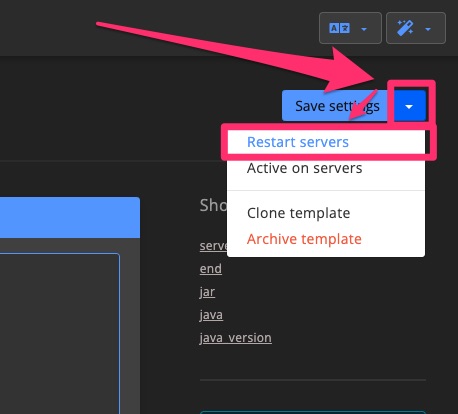Click inside the dark editor text area
The image size is (458, 414).
[59, 333]
